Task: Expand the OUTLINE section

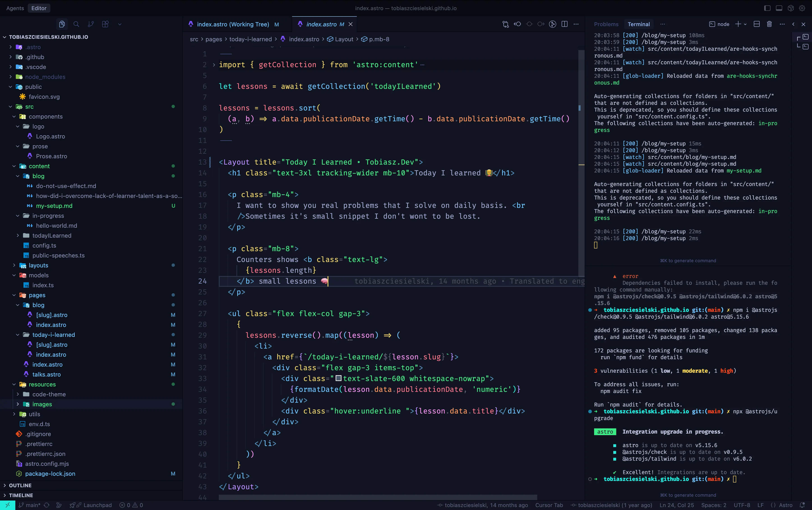Action: (x=20, y=485)
